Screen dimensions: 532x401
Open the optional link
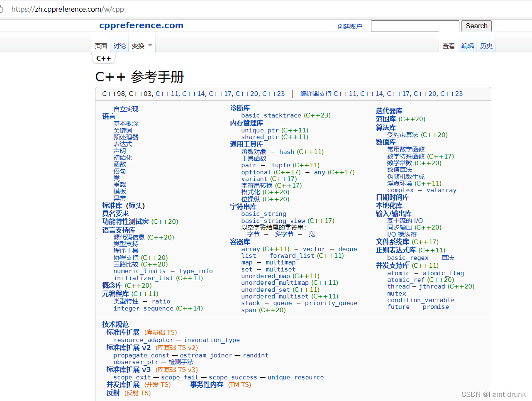click(256, 172)
